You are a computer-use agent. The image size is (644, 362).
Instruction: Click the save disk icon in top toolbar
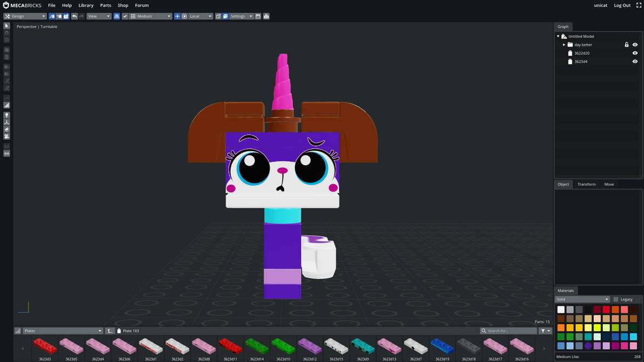(x=258, y=16)
